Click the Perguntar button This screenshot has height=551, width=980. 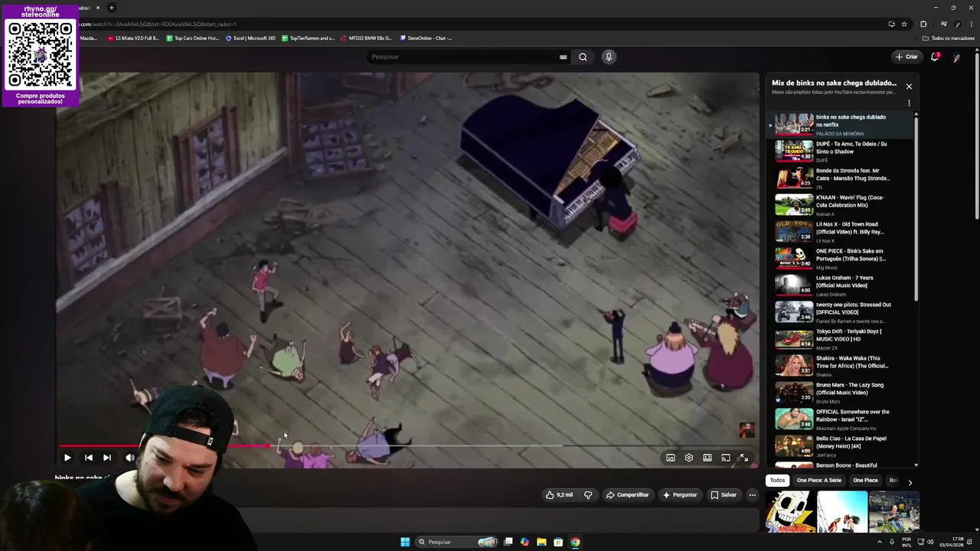pyautogui.click(x=680, y=495)
